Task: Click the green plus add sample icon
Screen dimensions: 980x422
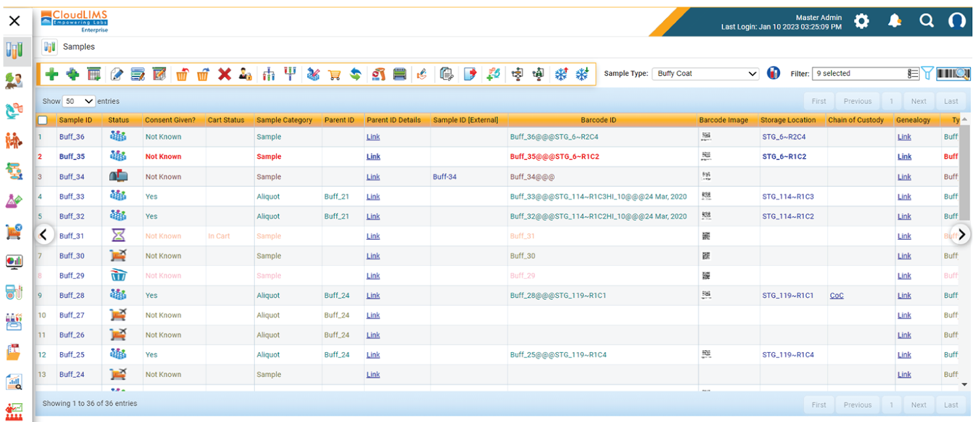Action: (52, 74)
